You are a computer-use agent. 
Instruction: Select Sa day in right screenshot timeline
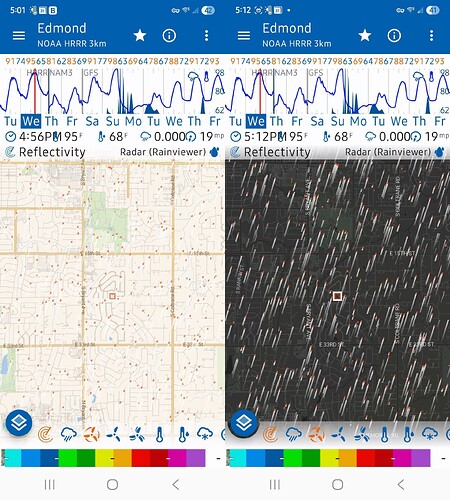coord(317,121)
